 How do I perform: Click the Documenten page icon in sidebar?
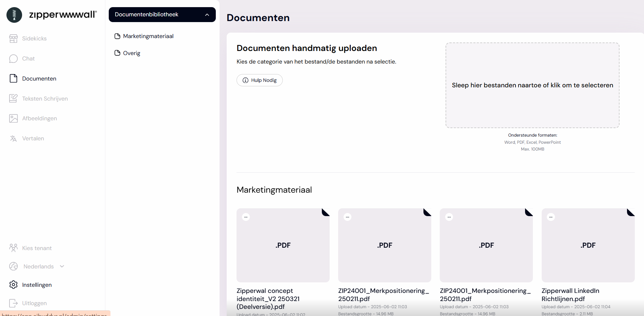click(x=13, y=78)
